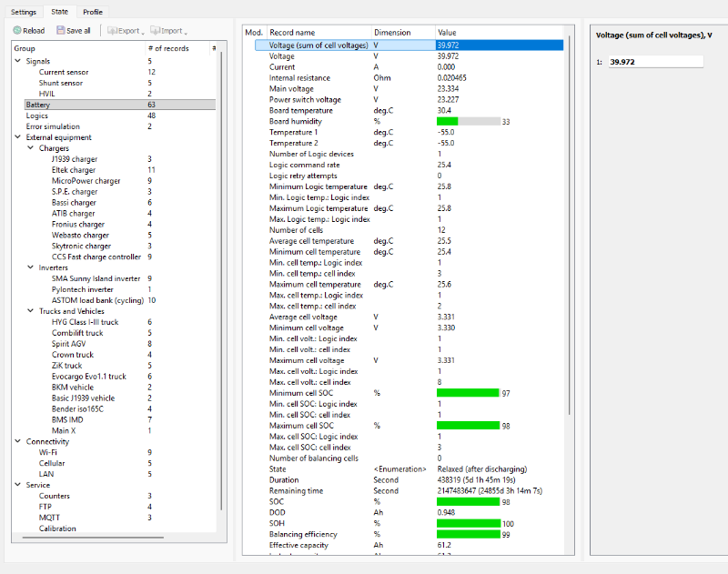728x574 pixels.
Task: Select SMA Sunny Island inverter
Action: (96, 278)
